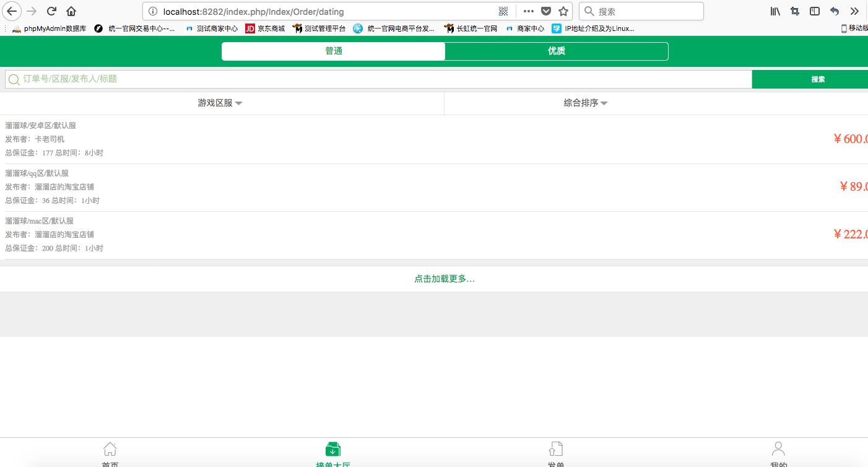Image resolution: width=868 pixels, height=467 pixels.
Task: Open page actions three-dot menu
Action: click(x=528, y=11)
